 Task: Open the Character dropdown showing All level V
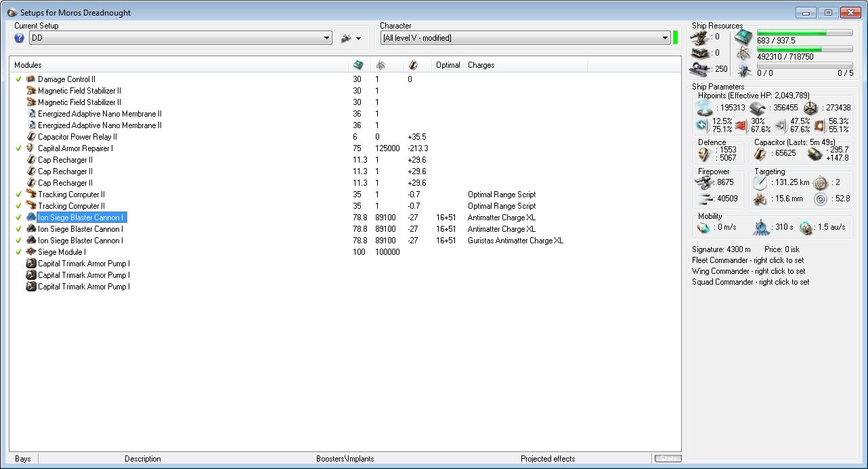click(x=525, y=38)
